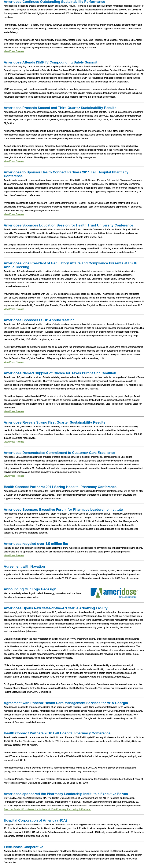The height and width of the screenshot is (868, 144).
Task: View press release for First Quarter Sustainability Results
Action: pyautogui.click(x=14, y=442)
